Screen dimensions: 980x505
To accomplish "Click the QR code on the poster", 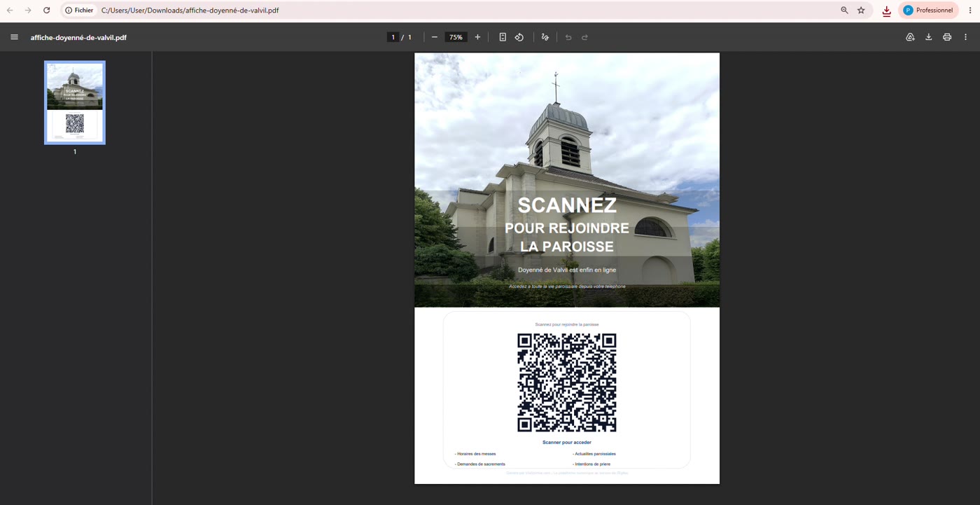I will [x=567, y=382].
